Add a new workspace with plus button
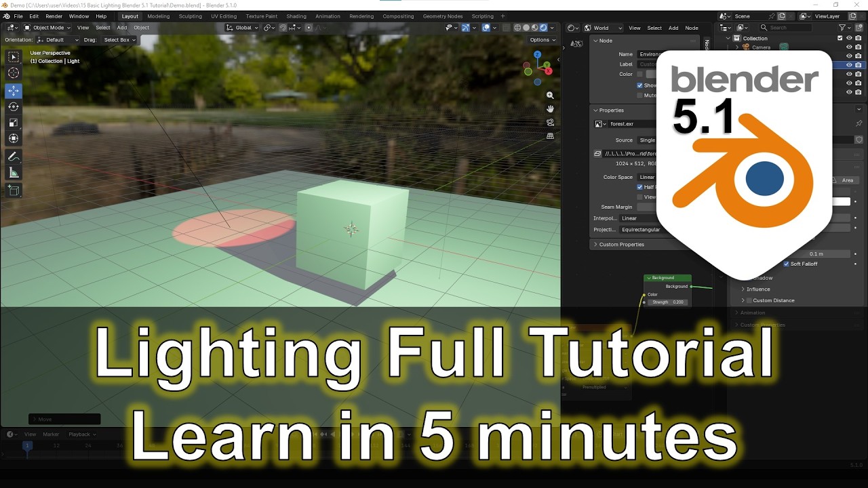 coord(502,16)
